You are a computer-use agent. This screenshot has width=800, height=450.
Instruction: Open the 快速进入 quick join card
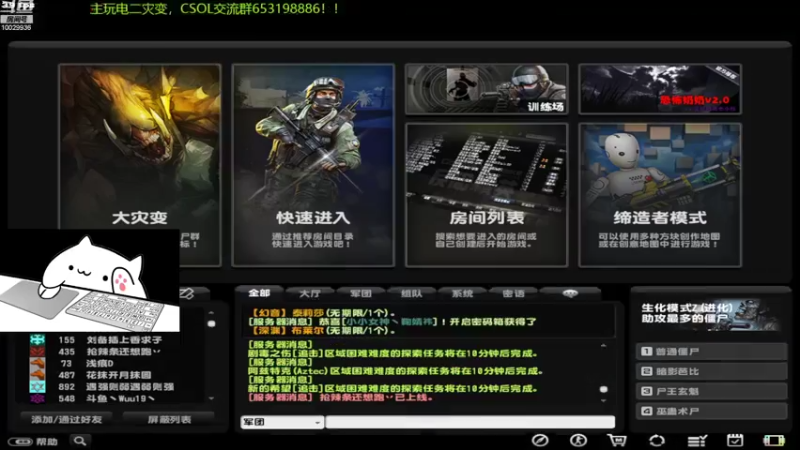(x=313, y=165)
